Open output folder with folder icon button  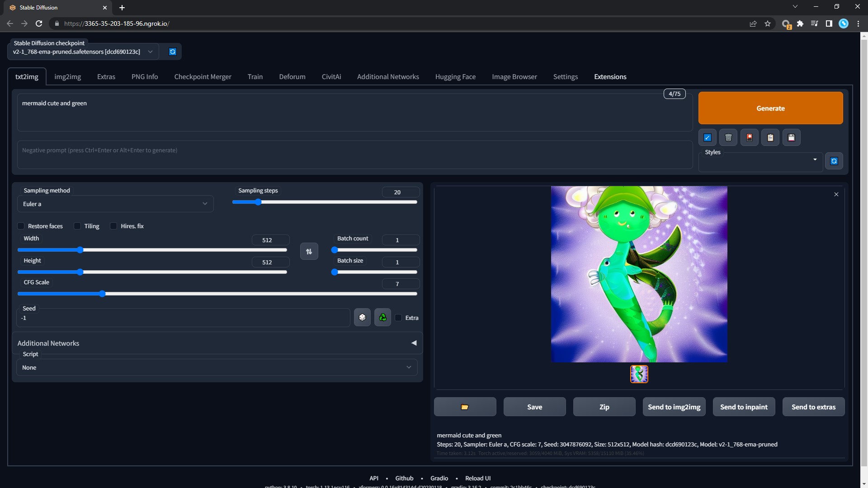(x=465, y=407)
